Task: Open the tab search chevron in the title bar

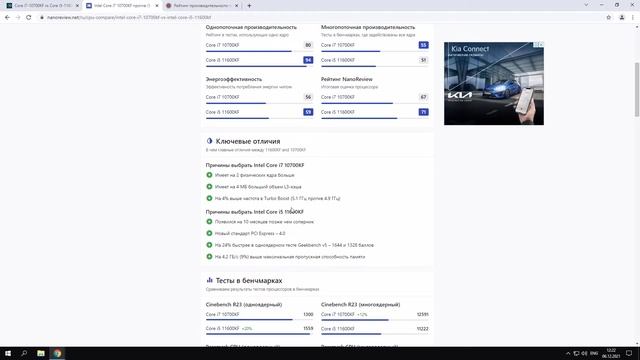Action: coord(586,5)
